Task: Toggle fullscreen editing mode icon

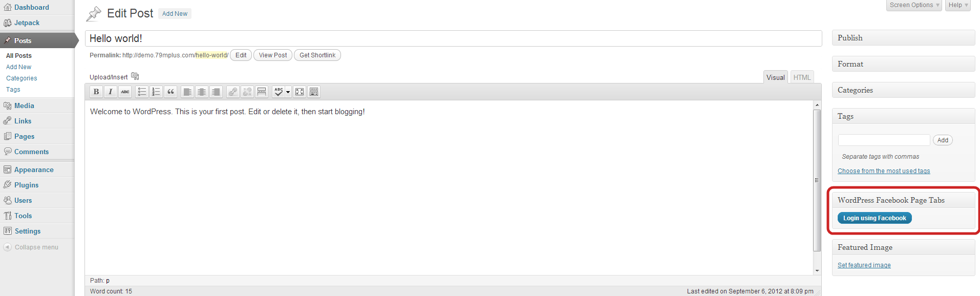Action: click(x=300, y=92)
